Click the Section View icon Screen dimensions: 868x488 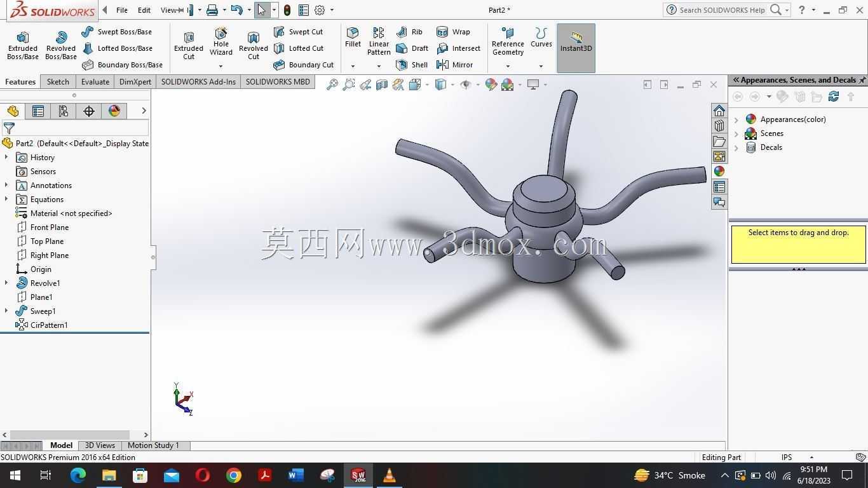point(381,85)
